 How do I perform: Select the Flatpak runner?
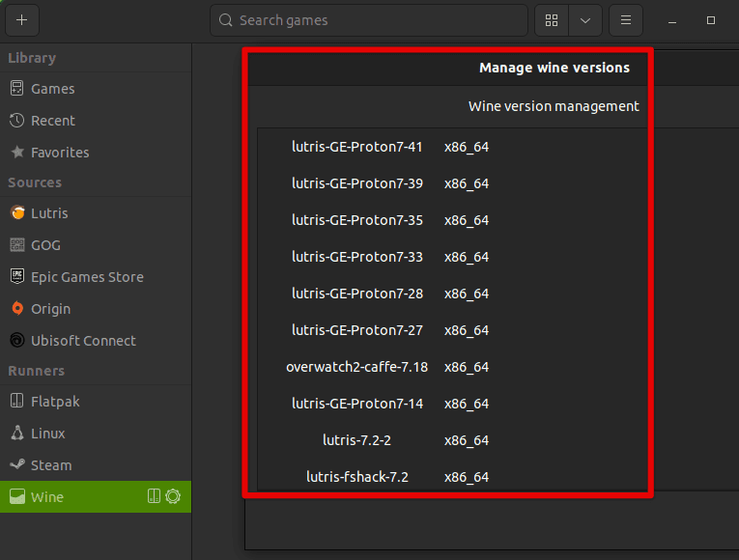(96, 402)
